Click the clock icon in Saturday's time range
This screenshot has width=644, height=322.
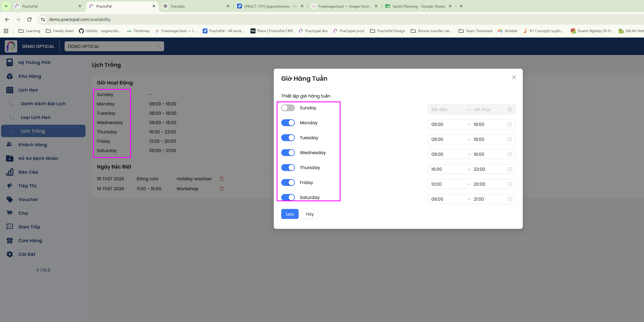[x=510, y=199]
